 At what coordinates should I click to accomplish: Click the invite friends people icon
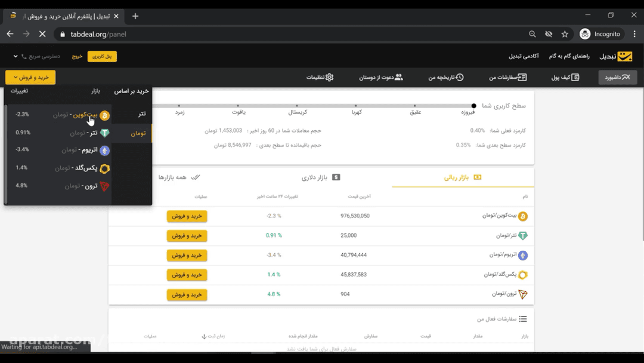[x=398, y=77]
